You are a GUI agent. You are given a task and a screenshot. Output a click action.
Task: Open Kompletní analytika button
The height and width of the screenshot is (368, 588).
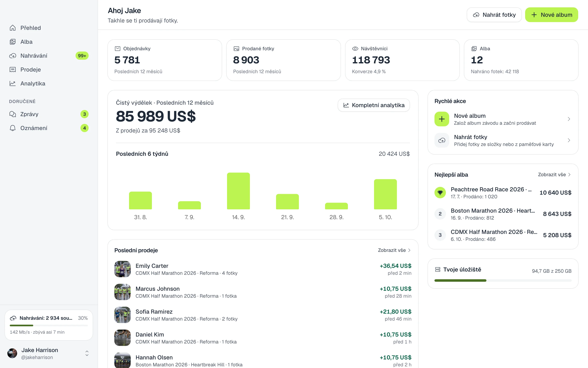pyautogui.click(x=374, y=105)
